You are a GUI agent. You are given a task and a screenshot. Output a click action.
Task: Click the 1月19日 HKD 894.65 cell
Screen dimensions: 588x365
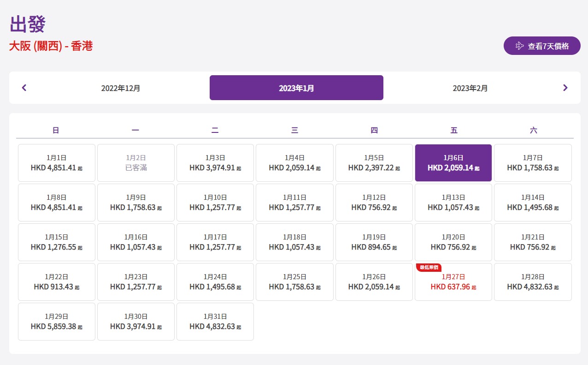(374, 242)
